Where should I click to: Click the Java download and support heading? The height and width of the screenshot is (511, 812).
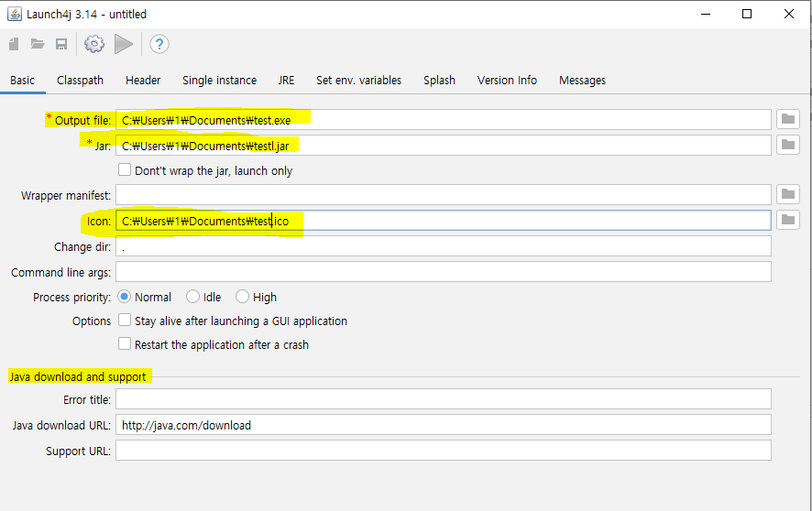[78, 376]
